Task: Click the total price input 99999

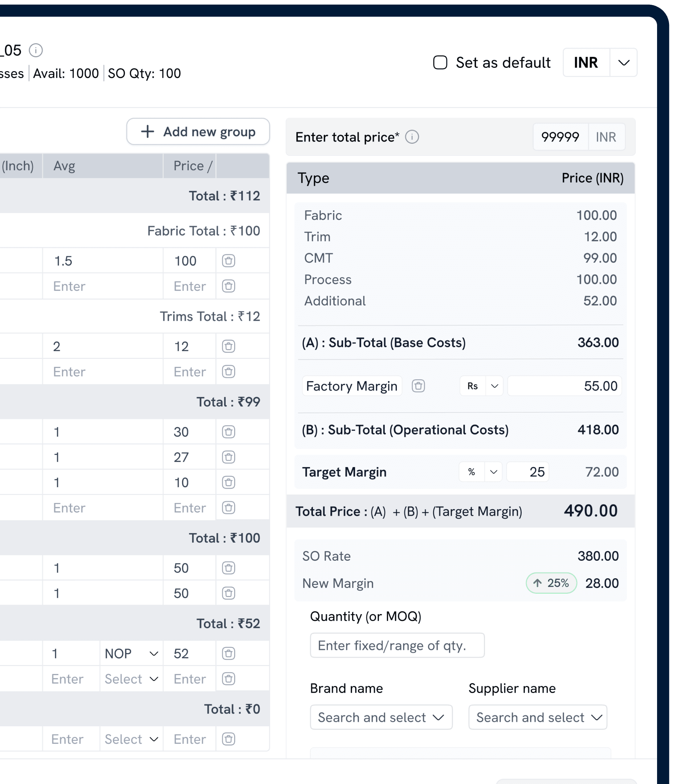Action: [560, 137]
